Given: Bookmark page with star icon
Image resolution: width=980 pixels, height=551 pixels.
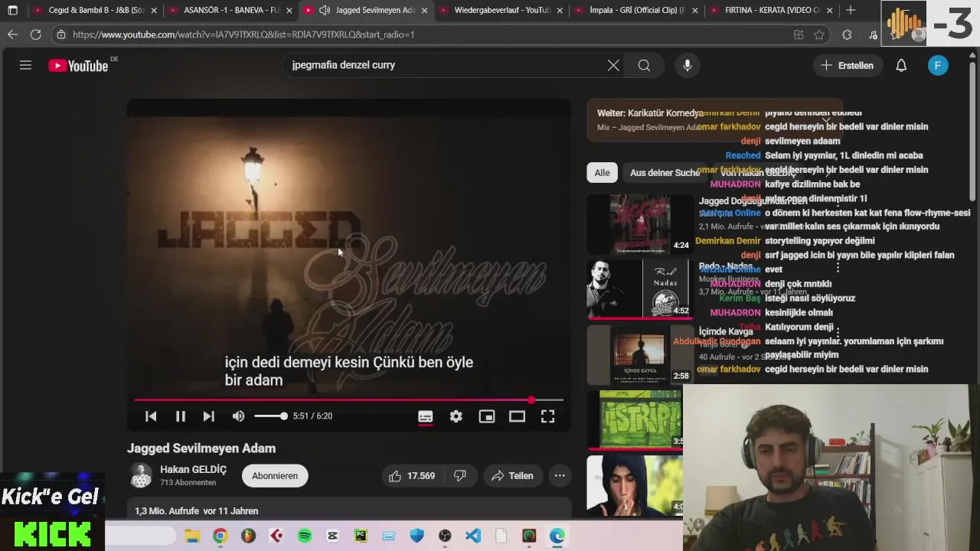Looking at the screenshot, I should tap(819, 34).
